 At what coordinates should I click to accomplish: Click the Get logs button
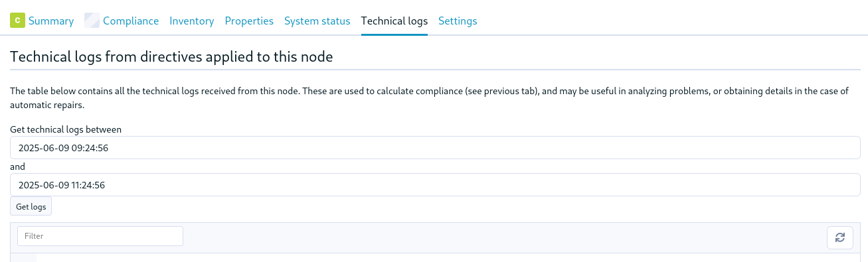click(31, 206)
